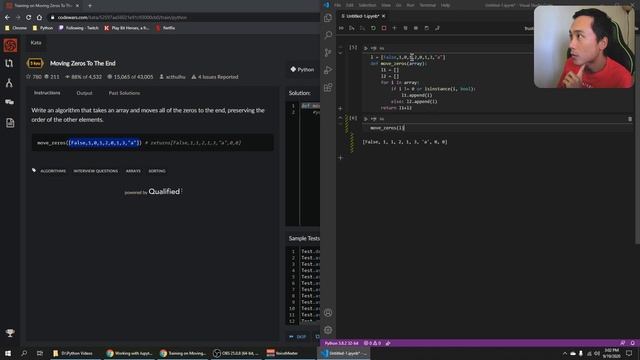
Task: Open a new Chrome tab
Action: [x=90, y=6]
